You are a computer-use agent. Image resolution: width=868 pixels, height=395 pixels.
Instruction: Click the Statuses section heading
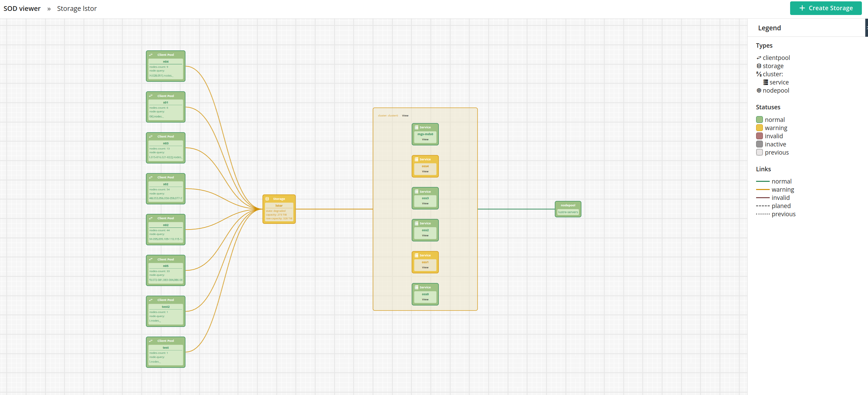click(768, 107)
